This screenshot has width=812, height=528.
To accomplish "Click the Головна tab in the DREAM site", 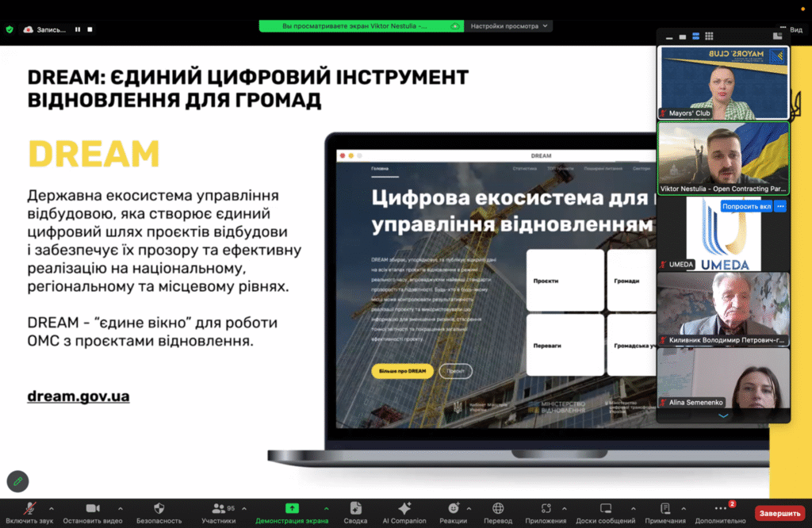I will point(380,169).
